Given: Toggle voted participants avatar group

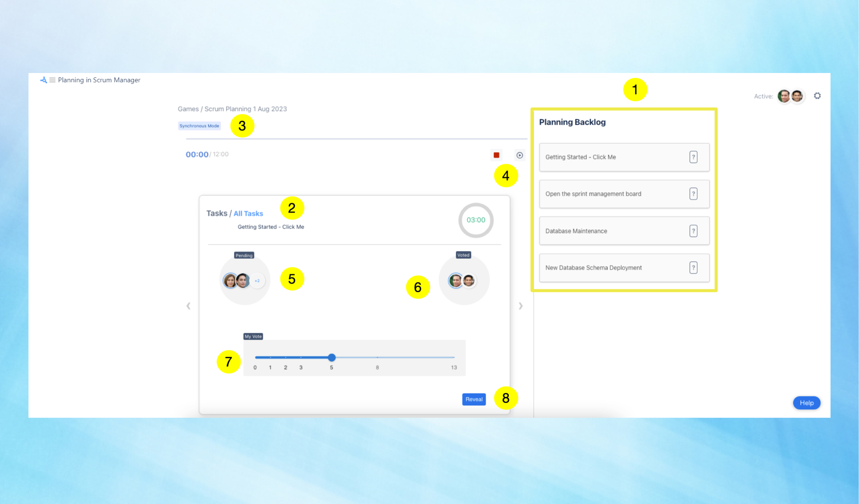Looking at the screenshot, I should (x=463, y=280).
